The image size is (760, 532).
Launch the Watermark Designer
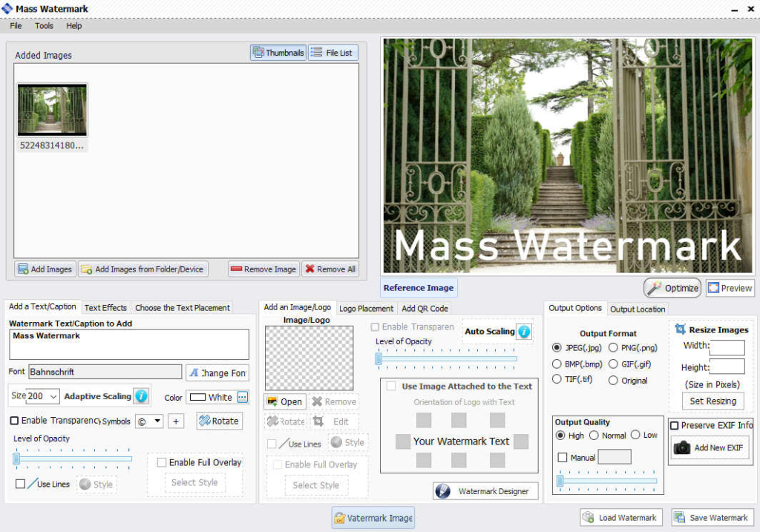pyautogui.click(x=485, y=491)
